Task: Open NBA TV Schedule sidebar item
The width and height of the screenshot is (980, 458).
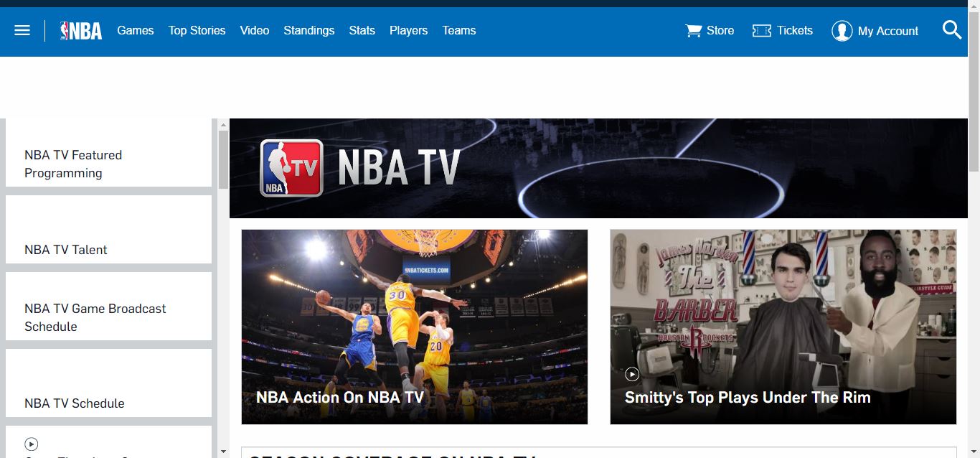Action: [109, 383]
